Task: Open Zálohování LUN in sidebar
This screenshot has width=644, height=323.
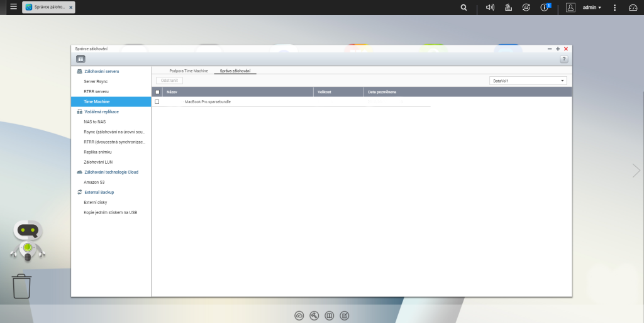Action: tap(98, 162)
